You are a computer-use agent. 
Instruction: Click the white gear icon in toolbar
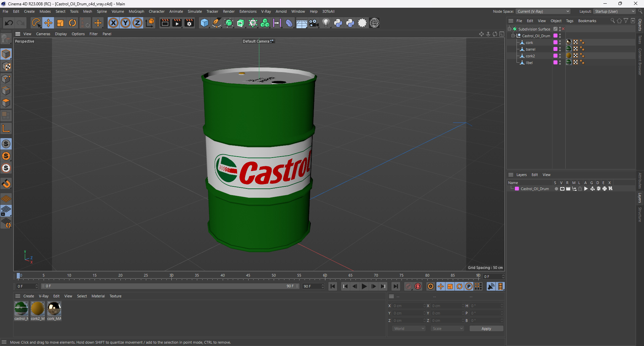pyautogui.click(x=362, y=23)
